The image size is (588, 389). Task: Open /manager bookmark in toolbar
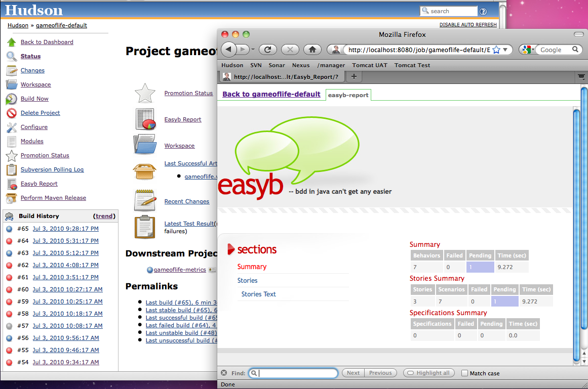click(x=331, y=65)
